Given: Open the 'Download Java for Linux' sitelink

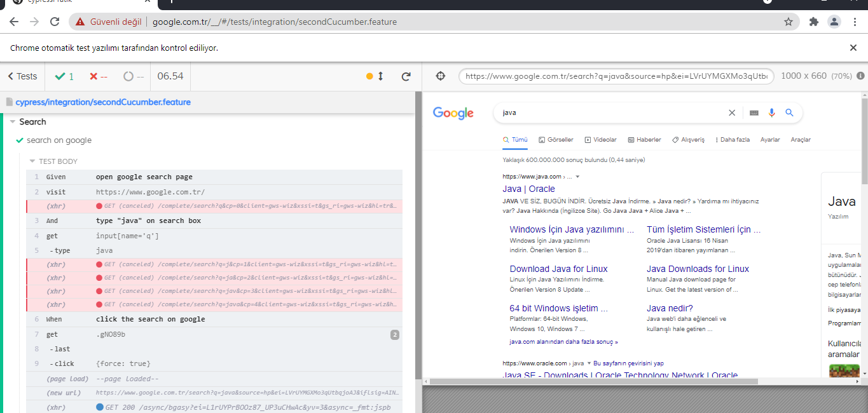Looking at the screenshot, I should point(558,269).
